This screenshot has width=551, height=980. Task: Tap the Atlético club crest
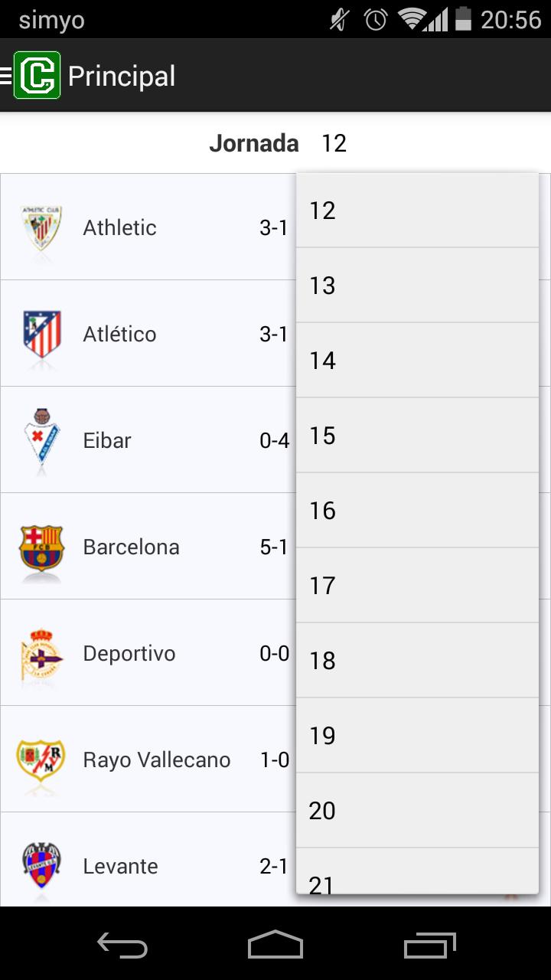[41, 334]
